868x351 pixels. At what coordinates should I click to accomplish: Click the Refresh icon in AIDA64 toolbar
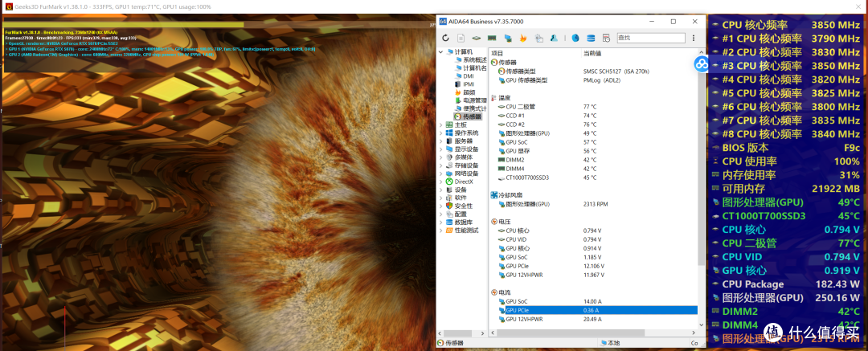tap(445, 39)
